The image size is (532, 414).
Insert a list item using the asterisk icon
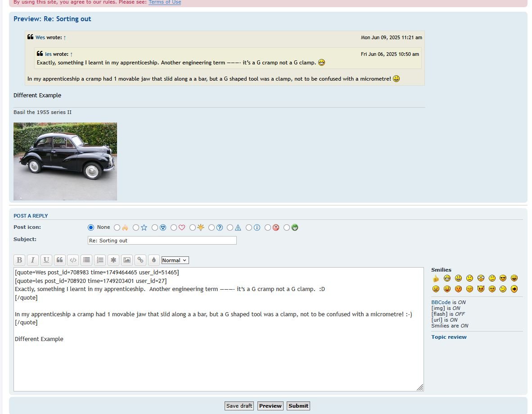coord(113,260)
